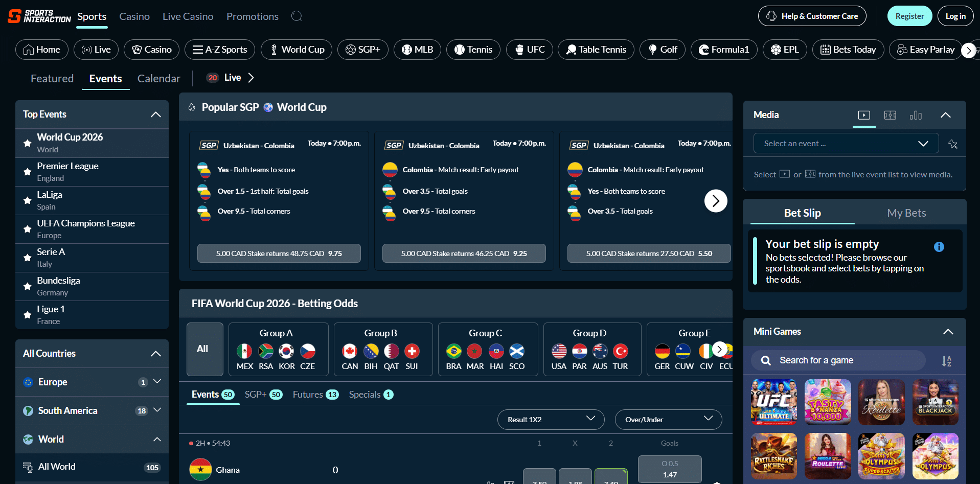Open the SGP+ shortcut
This screenshot has height=484, width=980.
pos(363,50)
